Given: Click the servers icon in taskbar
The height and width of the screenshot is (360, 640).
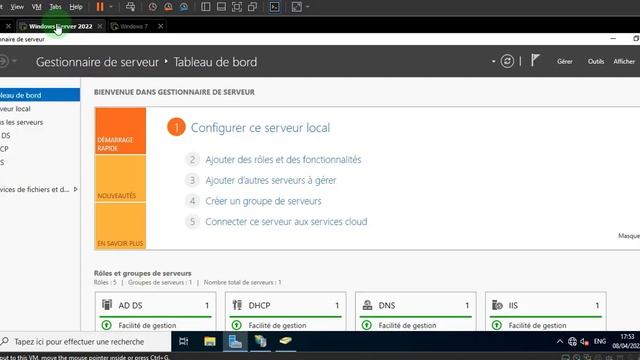Looking at the screenshot, I should tap(260, 341).
